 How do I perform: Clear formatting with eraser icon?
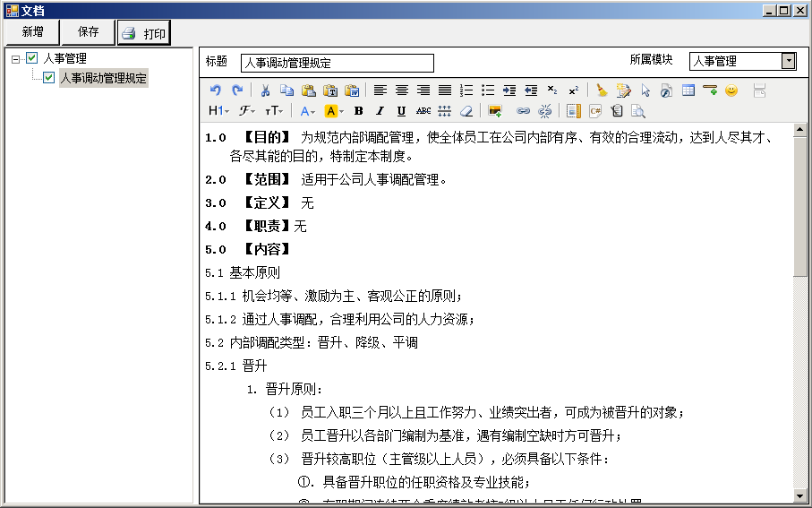466,111
